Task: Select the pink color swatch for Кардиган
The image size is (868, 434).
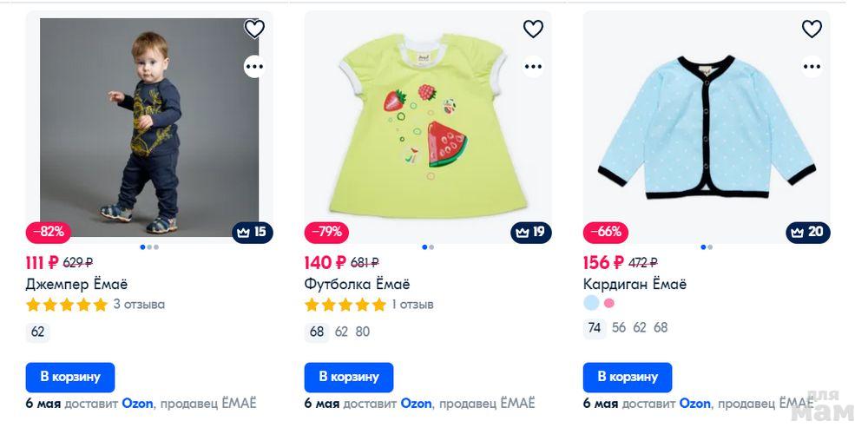Action: (609, 303)
